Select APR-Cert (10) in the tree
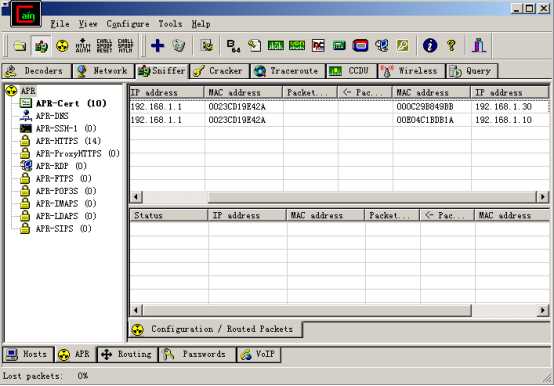The height and width of the screenshot is (386, 554). pyautogui.click(x=71, y=103)
